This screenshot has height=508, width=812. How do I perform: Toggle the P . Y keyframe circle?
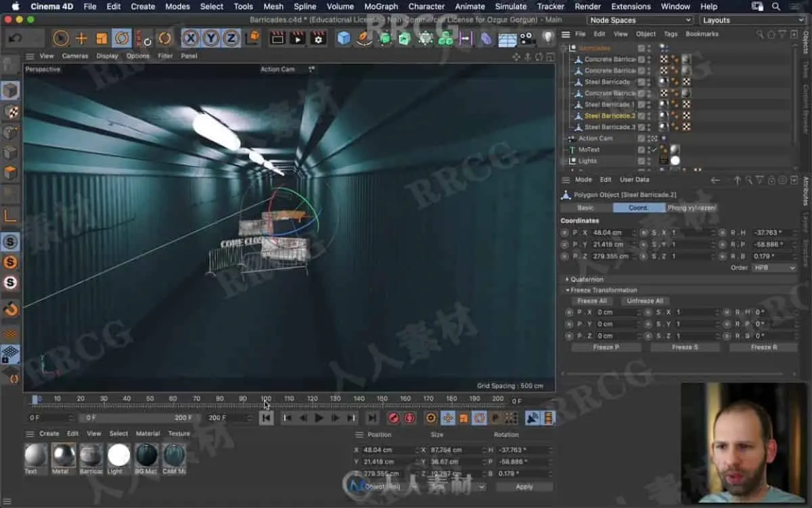tap(564, 245)
